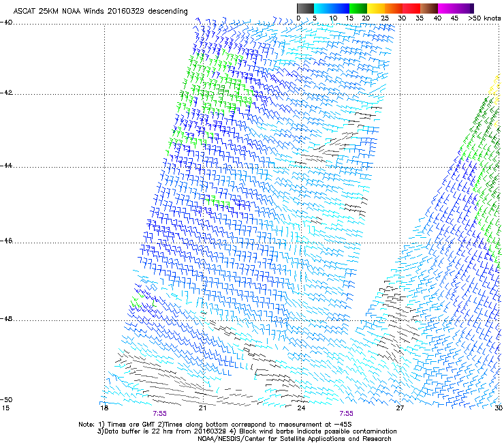Click the "35" value under the color legend
The image size is (504, 443).
[420, 18]
